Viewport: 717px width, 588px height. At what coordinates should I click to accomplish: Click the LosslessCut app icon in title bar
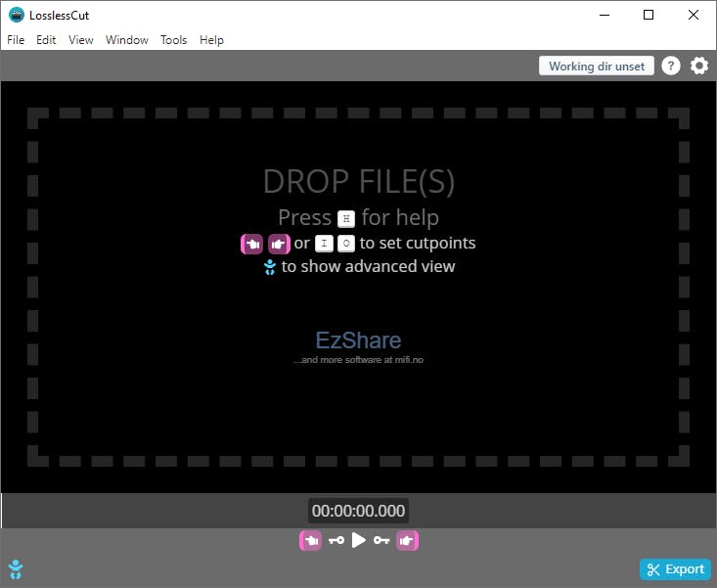(x=17, y=15)
